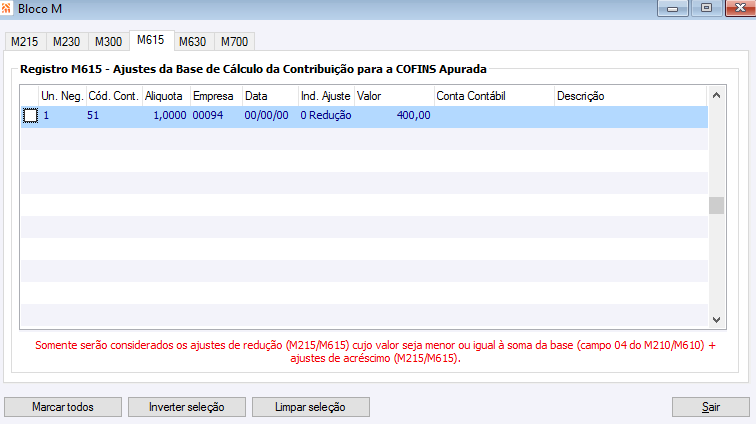Close the Bloco M window

tap(741, 8)
